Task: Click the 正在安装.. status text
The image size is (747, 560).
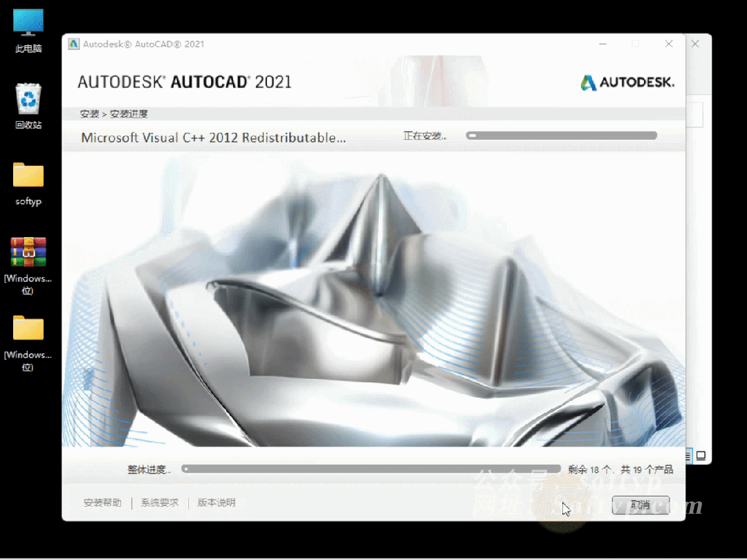Action: pyautogui.click(x=425, y=136)
